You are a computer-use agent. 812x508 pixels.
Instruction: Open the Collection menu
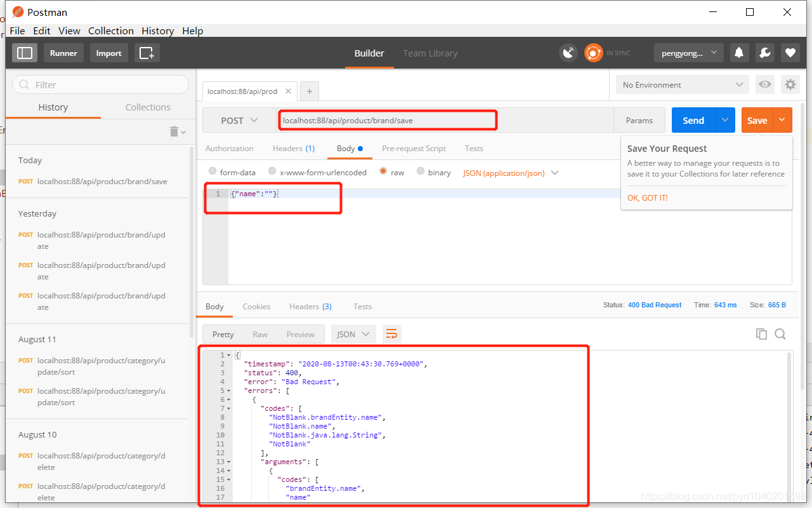click(111, 30)
